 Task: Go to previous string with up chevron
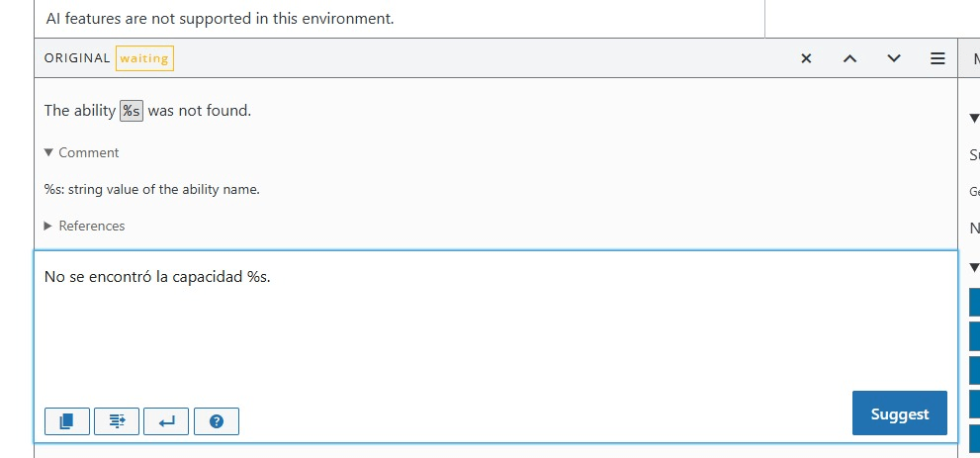849,58
